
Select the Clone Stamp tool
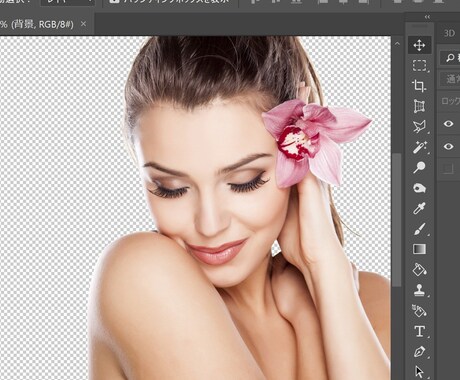pos(419,290)
